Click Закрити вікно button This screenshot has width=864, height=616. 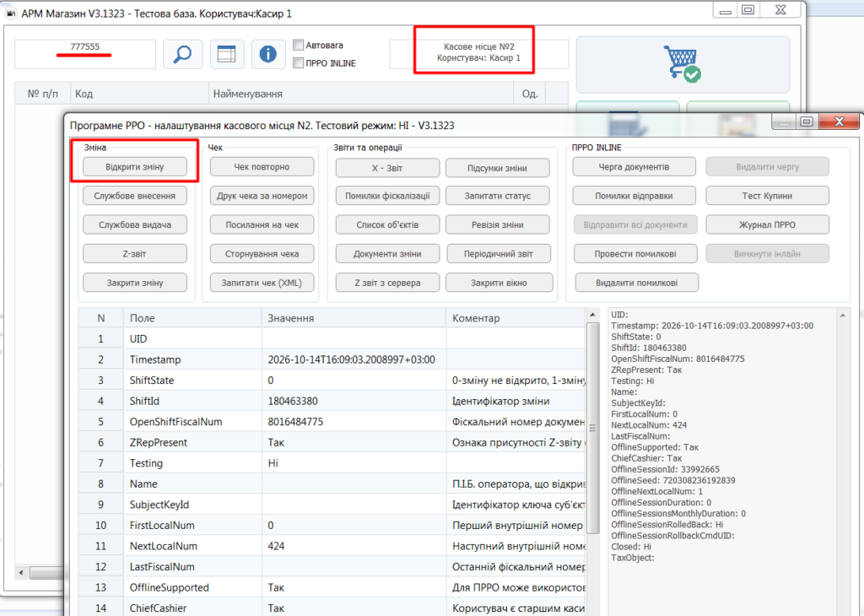(x=499, y=283)
